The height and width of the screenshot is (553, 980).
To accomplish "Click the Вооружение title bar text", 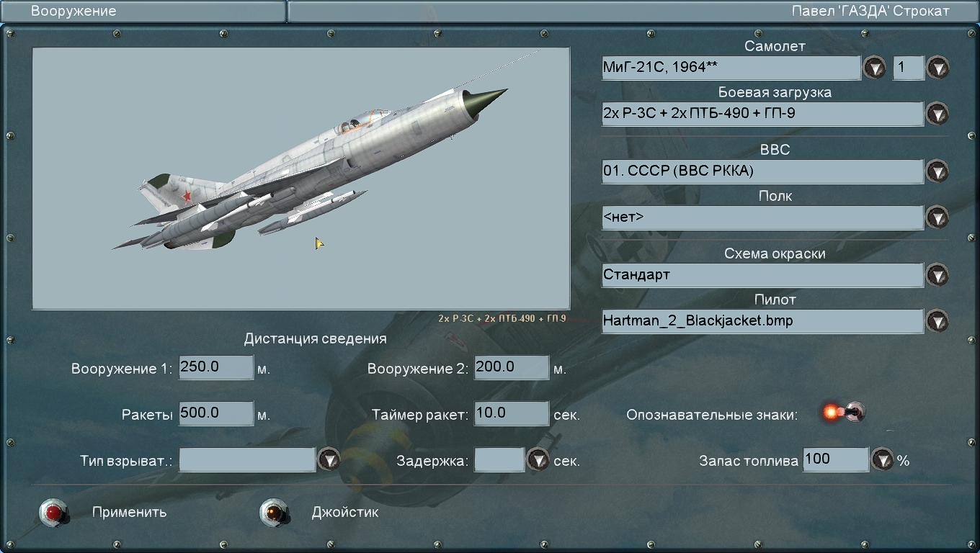I will (73, 11).
